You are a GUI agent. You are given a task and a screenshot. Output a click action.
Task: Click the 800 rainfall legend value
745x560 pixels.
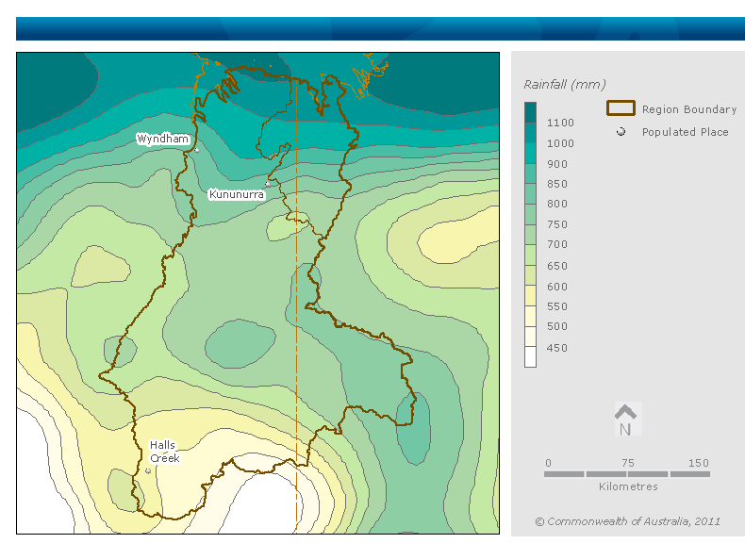[556, 204]
